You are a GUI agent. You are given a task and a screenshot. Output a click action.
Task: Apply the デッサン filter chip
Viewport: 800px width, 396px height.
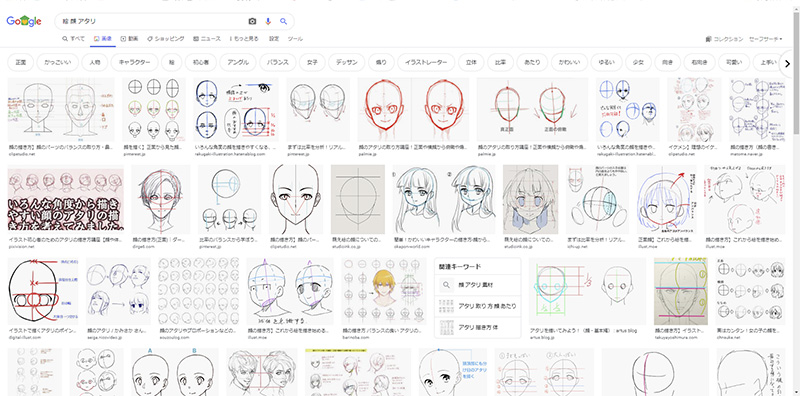[x=346, y=62]
